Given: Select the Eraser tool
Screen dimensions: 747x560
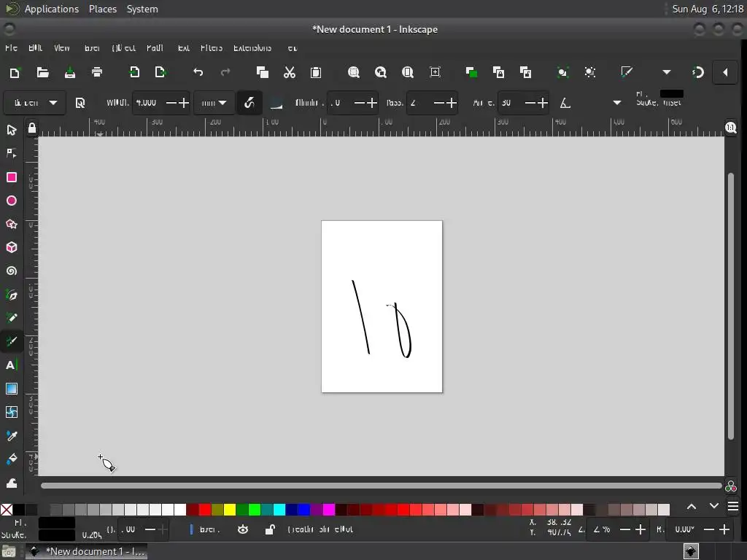Looking at the screenshot, I should (12, 483).
